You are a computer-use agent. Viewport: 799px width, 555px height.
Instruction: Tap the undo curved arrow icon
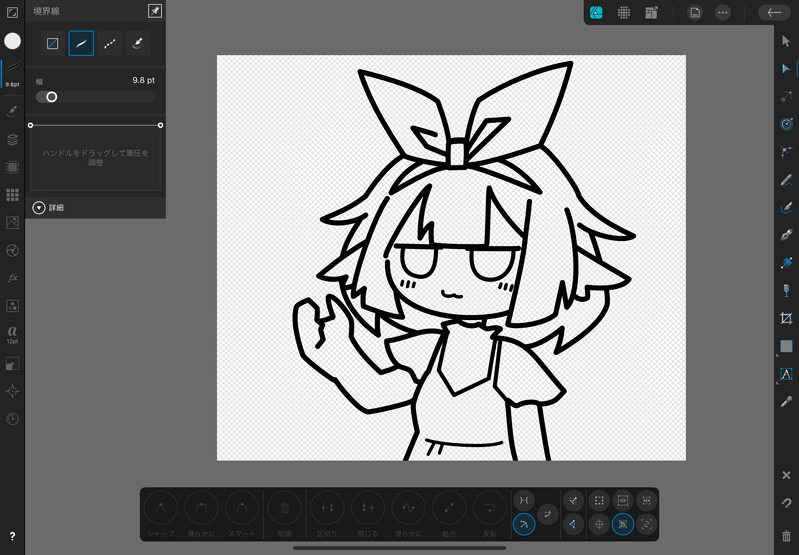(x=786, y=503)
